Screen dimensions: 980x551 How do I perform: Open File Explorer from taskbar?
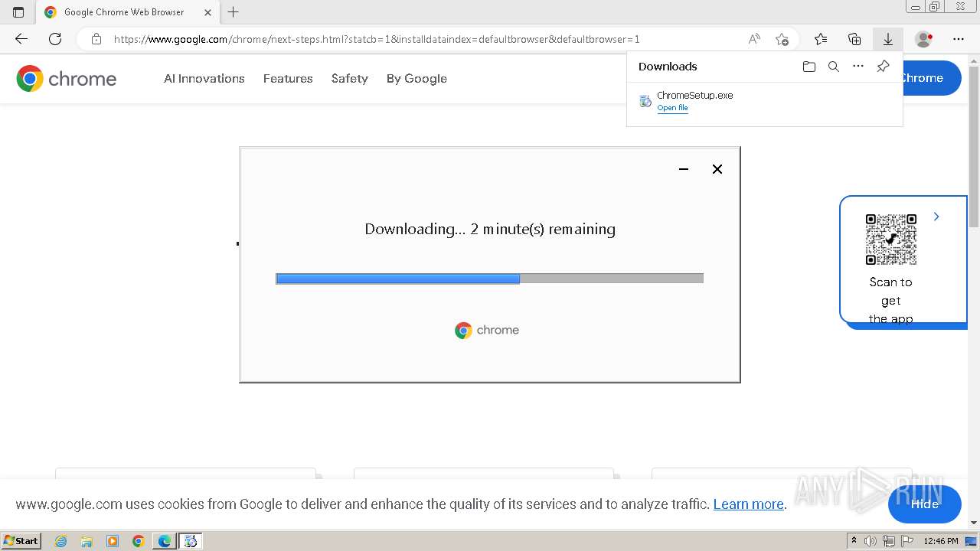coord(87,541)
